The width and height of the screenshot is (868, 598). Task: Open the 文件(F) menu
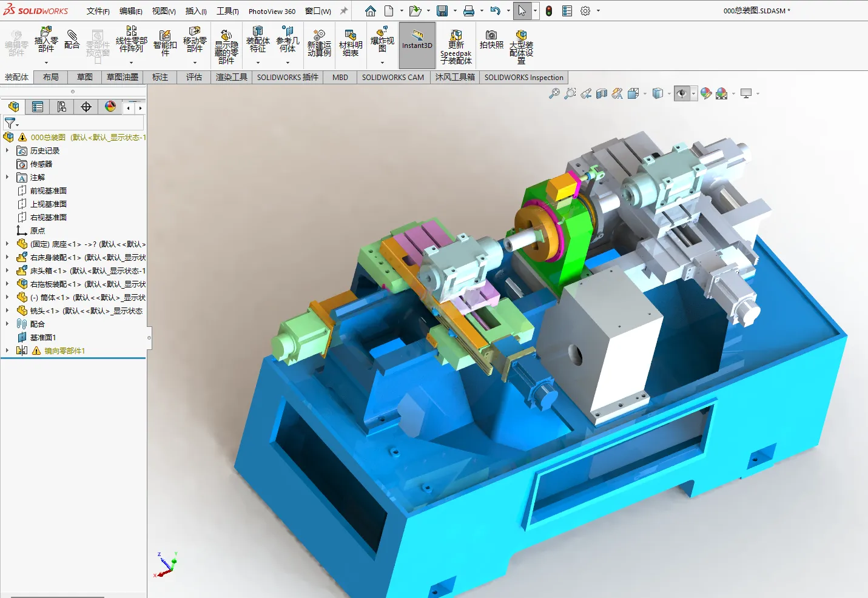98,11
